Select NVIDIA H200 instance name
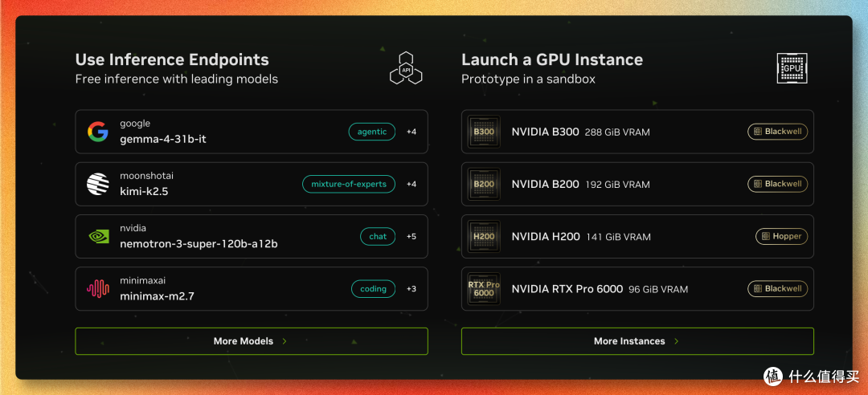 coord(546,236)
